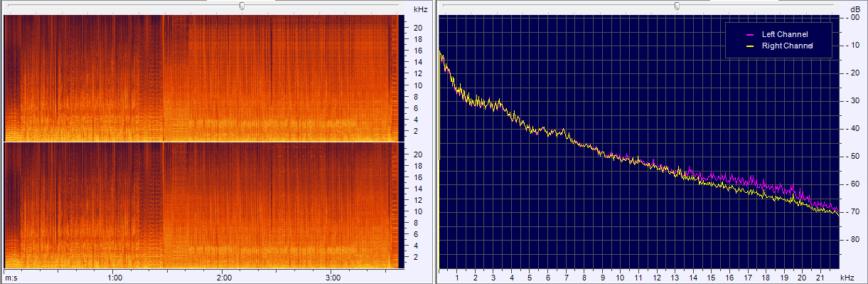Select the magenta Left Channel legend swatch
This screenshot has height=284, width=868.
coord(749,34)
